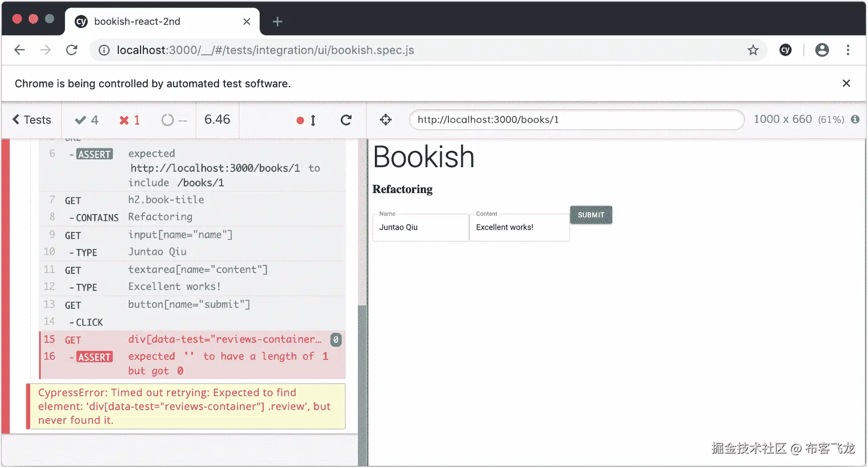Click the app URL field showing /books/1

(577, 120)
